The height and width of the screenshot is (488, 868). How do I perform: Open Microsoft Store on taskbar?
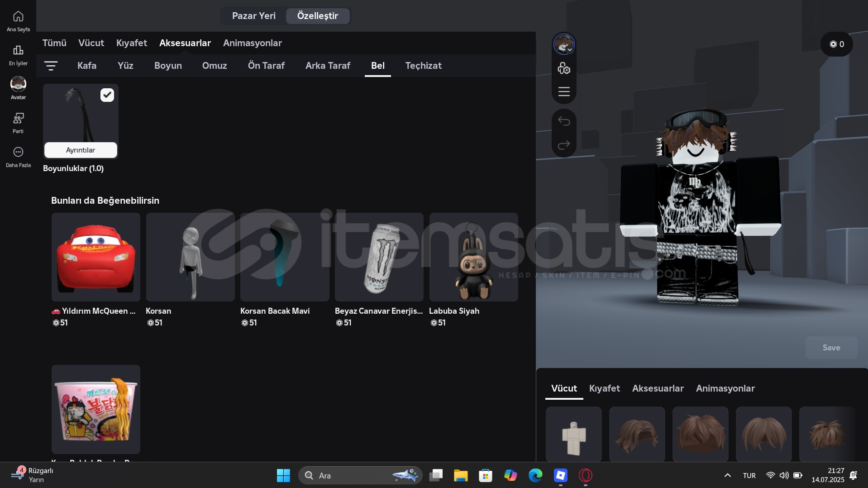(x=486, y=475)
